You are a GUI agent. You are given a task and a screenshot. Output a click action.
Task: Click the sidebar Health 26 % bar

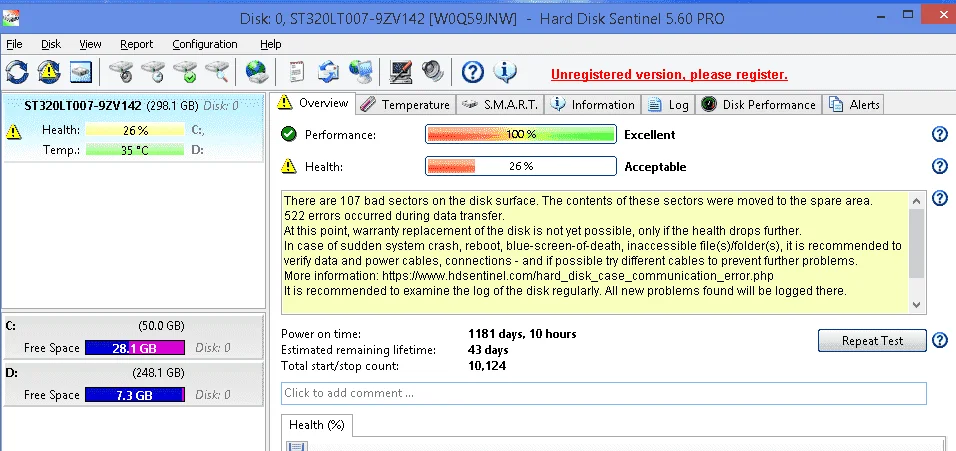click(x=135, y=130)
